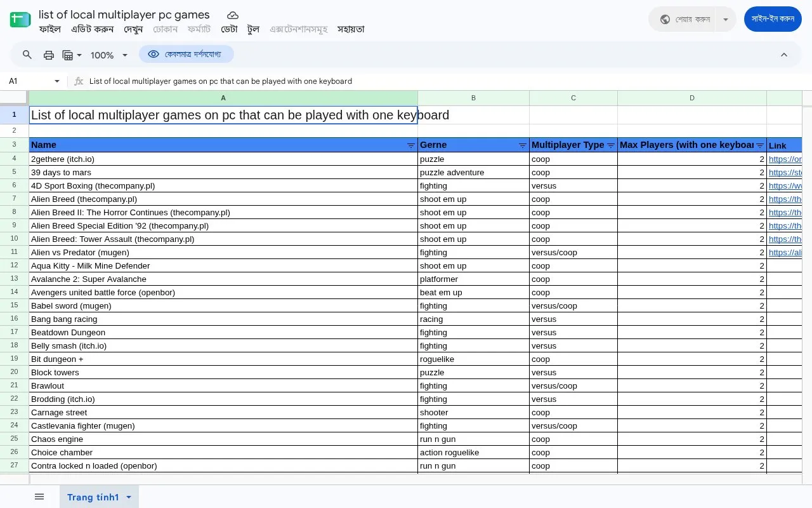Open the name box dropdown arrow
Screen dimensions: 812x508
click(57, 81)
